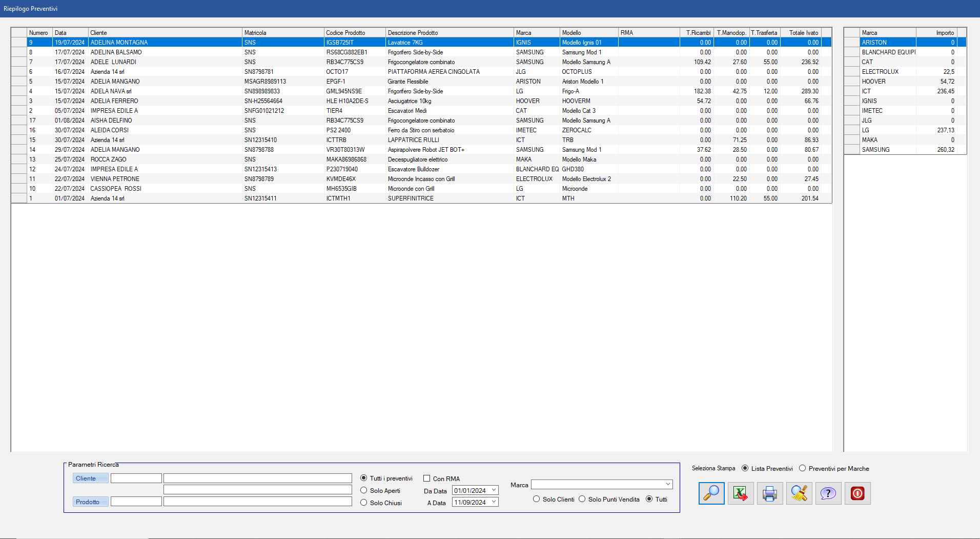The width and height of the screenshot is (980, 539).
Task: Sort by the Cliente column header
Action: click(164, 33)
